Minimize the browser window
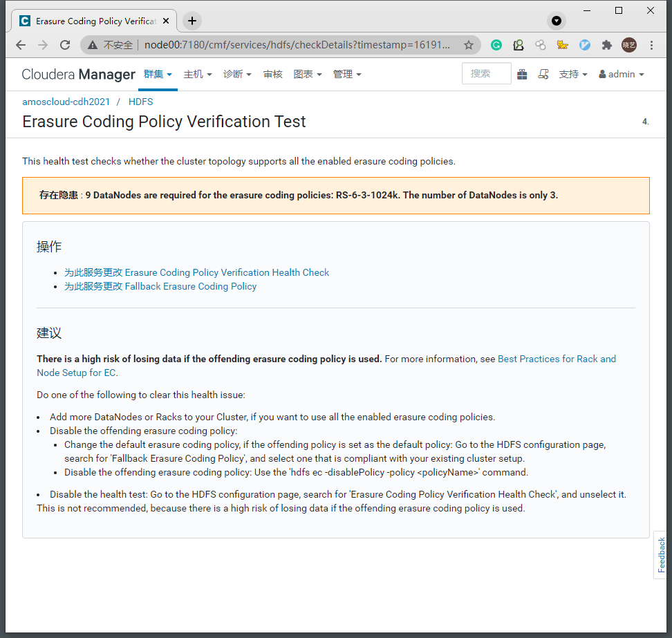 pyautogui.click(x=587, y=10)
